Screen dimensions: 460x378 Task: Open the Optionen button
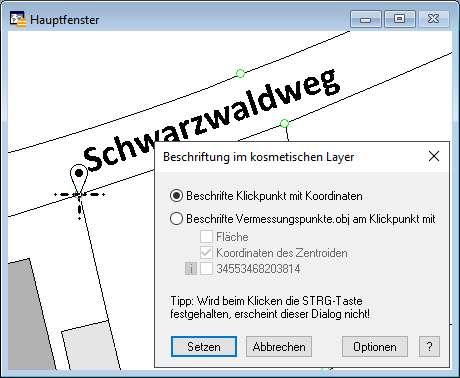click(375, 347)
